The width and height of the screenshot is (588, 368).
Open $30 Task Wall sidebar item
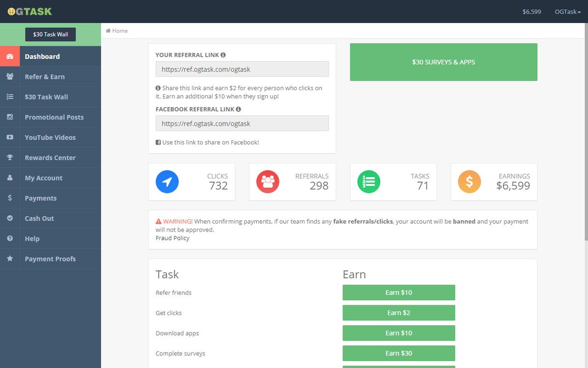click(x=50, y=97)
